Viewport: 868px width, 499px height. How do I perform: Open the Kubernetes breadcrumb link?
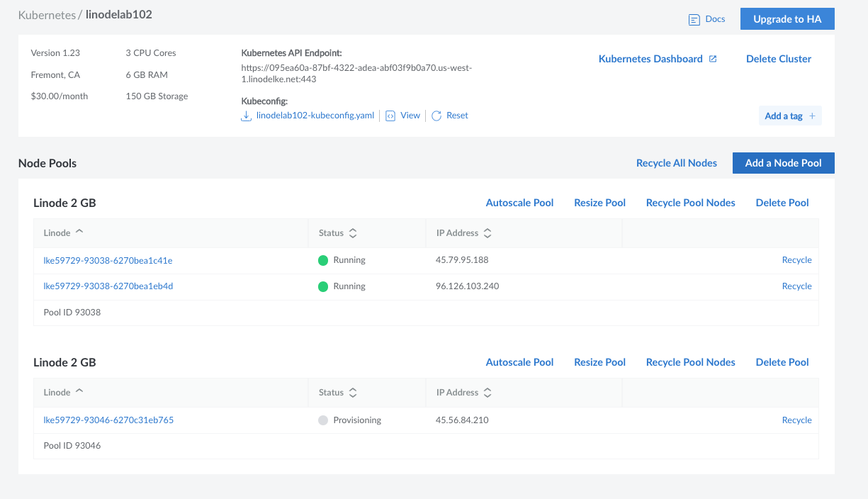click(x=47, y=15)
